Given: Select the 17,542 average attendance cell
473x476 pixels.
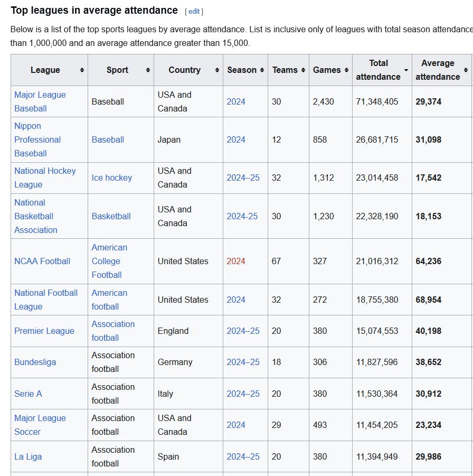Looking at the screenshot, I should (x=442, y=178).
